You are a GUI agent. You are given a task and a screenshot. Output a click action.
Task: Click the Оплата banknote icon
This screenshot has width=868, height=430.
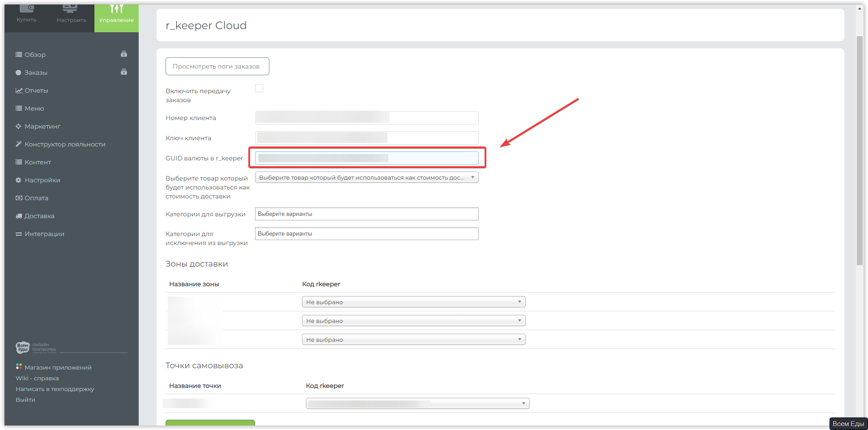pyautogui.click(x=19, y=198)
